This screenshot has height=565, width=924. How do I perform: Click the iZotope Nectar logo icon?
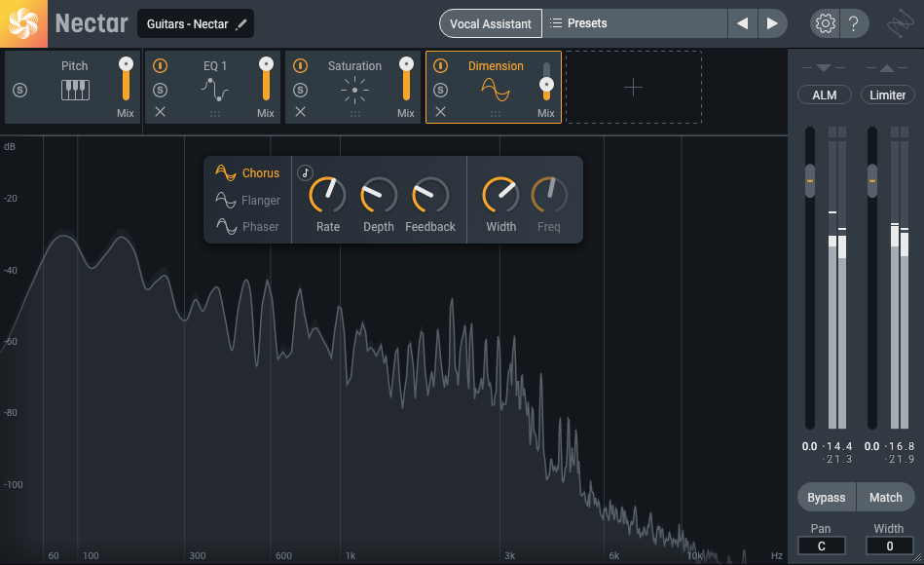23,23
